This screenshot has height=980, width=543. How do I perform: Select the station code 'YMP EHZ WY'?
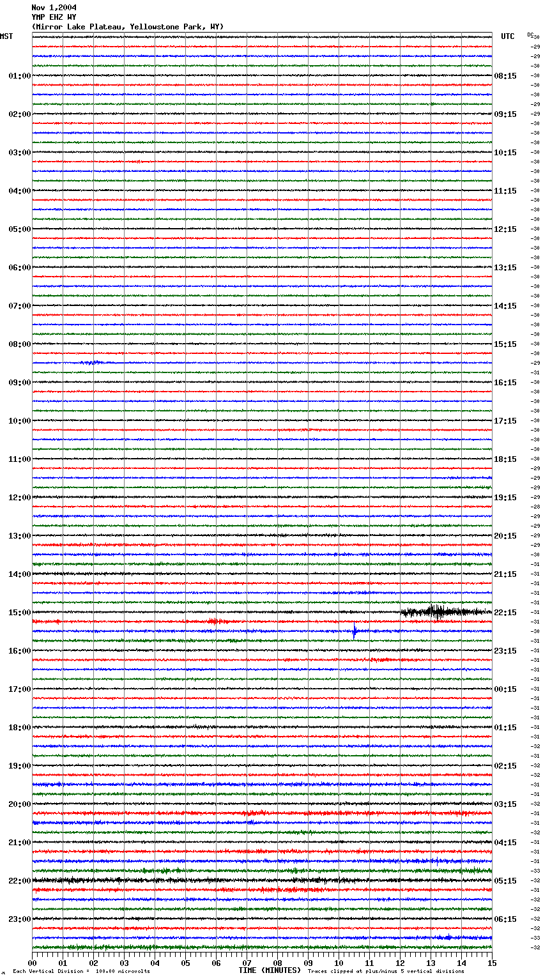coord(54,17)
